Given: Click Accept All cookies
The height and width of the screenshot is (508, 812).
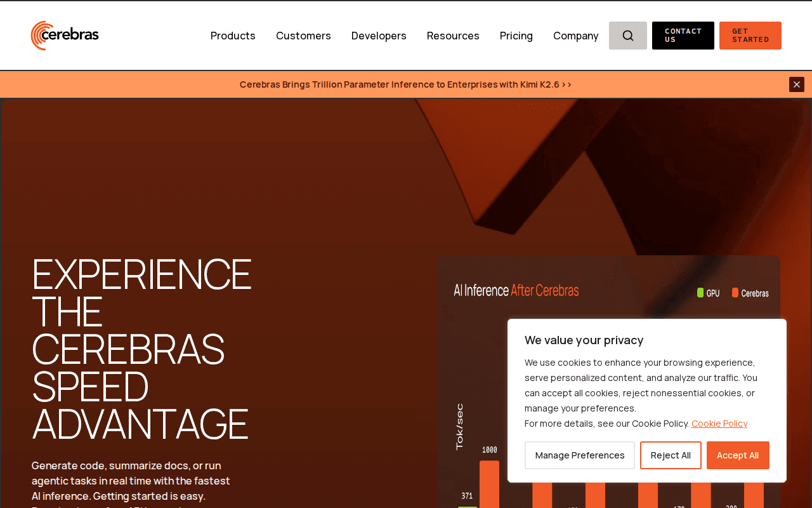Looking at the screenshot, I should [x=738, y=455].
